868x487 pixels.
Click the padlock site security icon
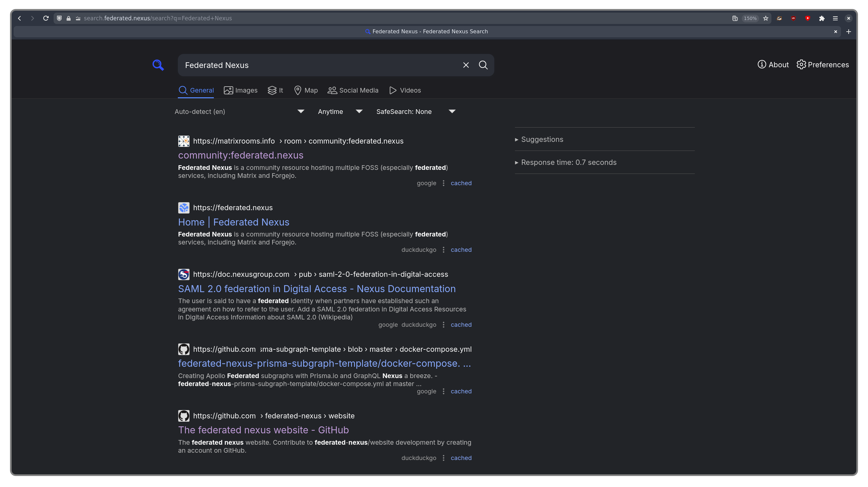point(69,18)
